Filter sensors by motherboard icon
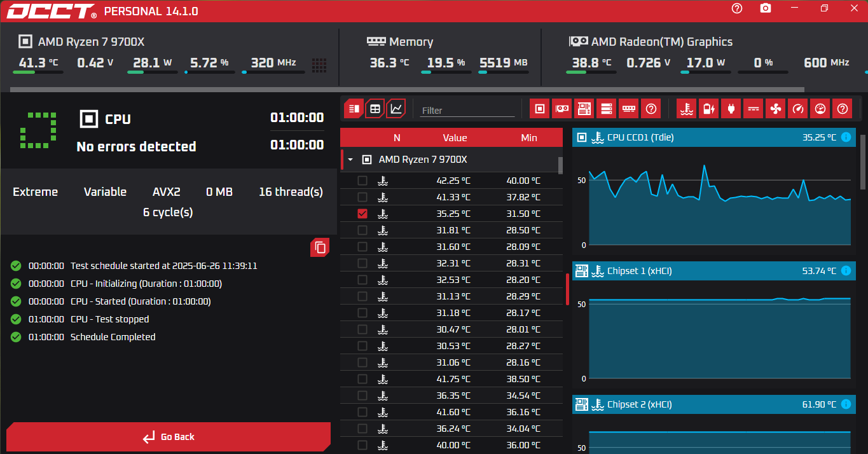This screenshot has height=454, width=868. tap(584, 109)
